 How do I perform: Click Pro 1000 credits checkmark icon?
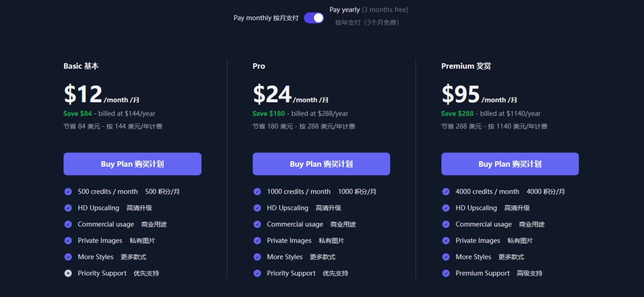pos(257,192)
